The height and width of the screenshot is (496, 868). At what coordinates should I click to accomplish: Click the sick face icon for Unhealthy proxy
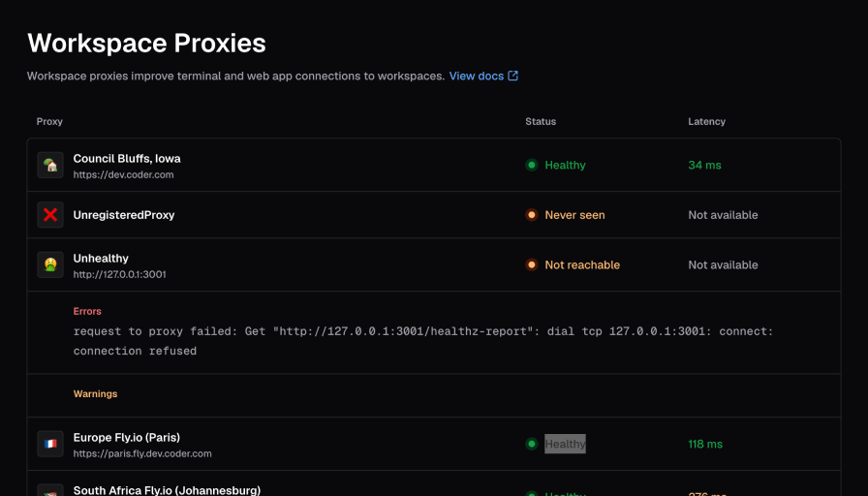coord(50,264)
